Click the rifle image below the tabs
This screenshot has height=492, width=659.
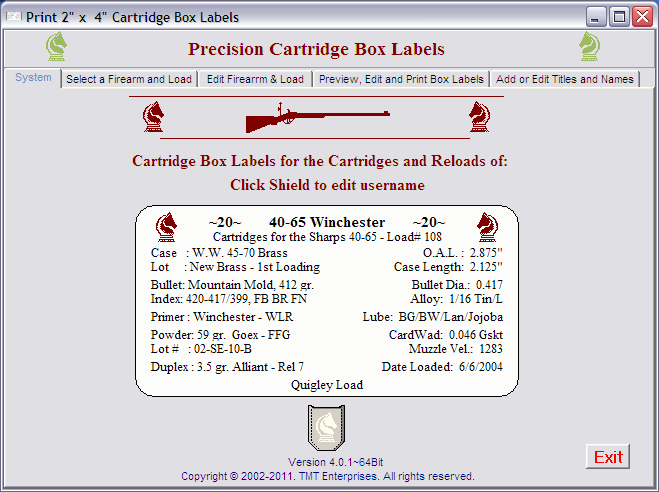click(x=317, y=118)
